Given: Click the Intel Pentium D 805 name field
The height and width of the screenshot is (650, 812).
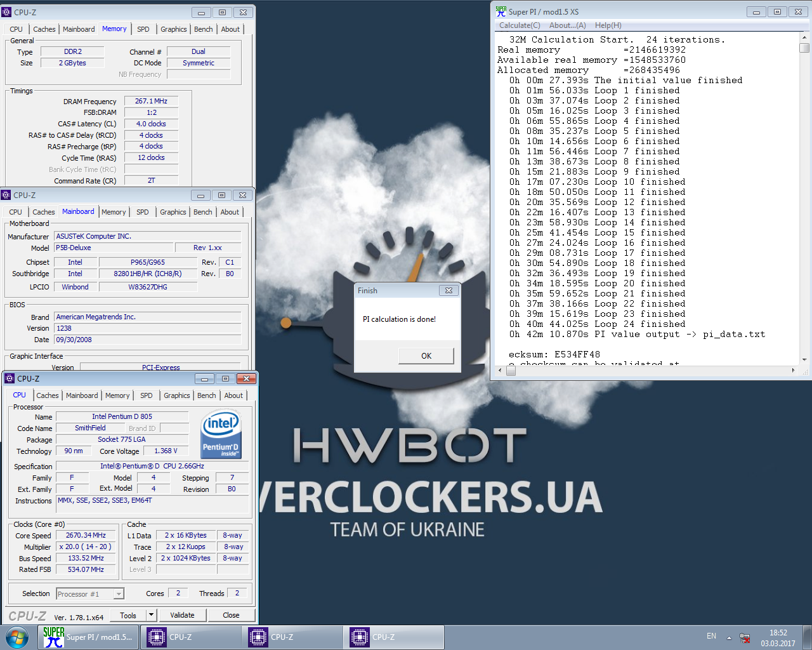Looking at the screenshot, I should (x=122, y=416).
